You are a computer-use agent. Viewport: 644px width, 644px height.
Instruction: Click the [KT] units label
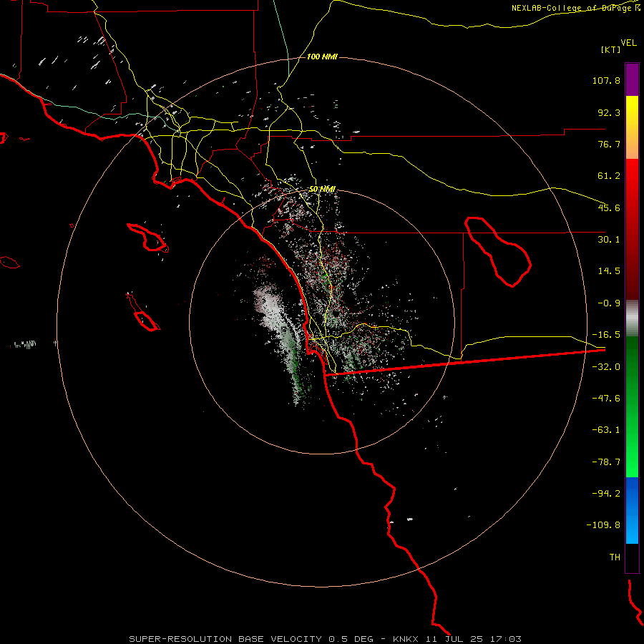click(611, 49)
